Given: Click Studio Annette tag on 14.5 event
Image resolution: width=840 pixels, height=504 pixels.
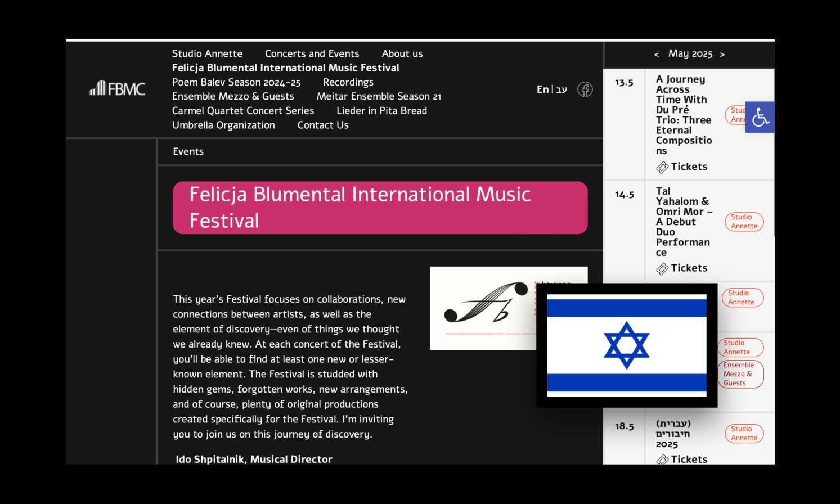Looking at the screenshot, I should [744, 222].
